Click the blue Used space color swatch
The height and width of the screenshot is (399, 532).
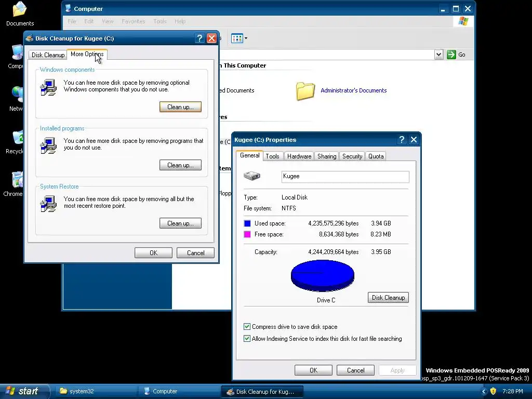click(x=247, y=223)
